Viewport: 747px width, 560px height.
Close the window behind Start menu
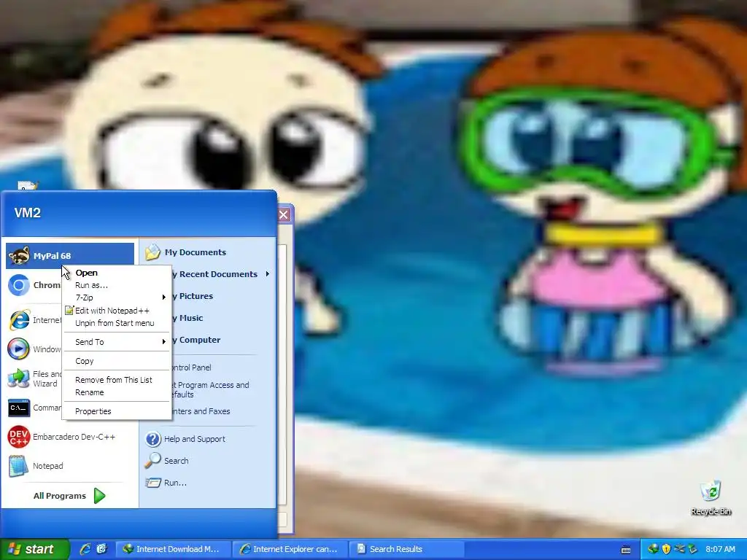[284, 214]
